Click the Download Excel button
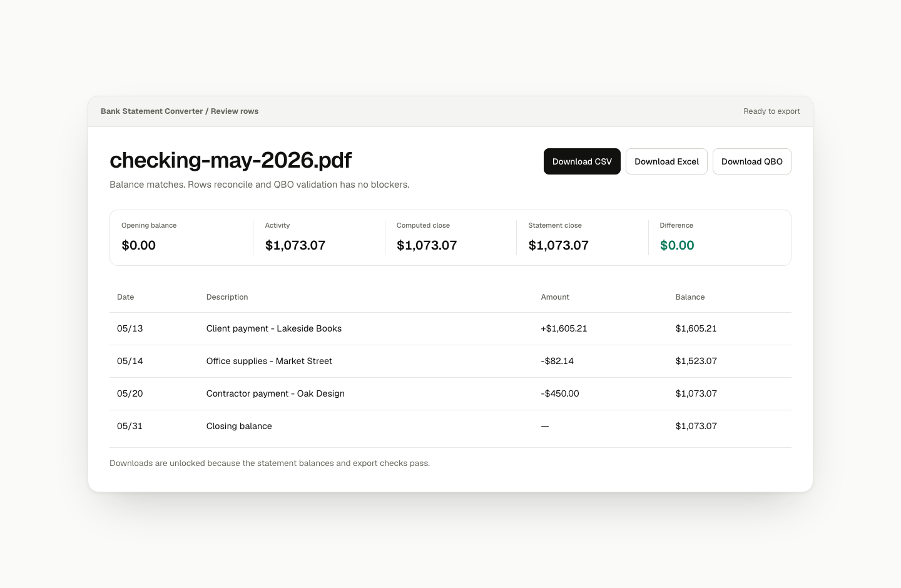Screen dimensions: 901x588 pyautogui.click(x=666, y=161)
